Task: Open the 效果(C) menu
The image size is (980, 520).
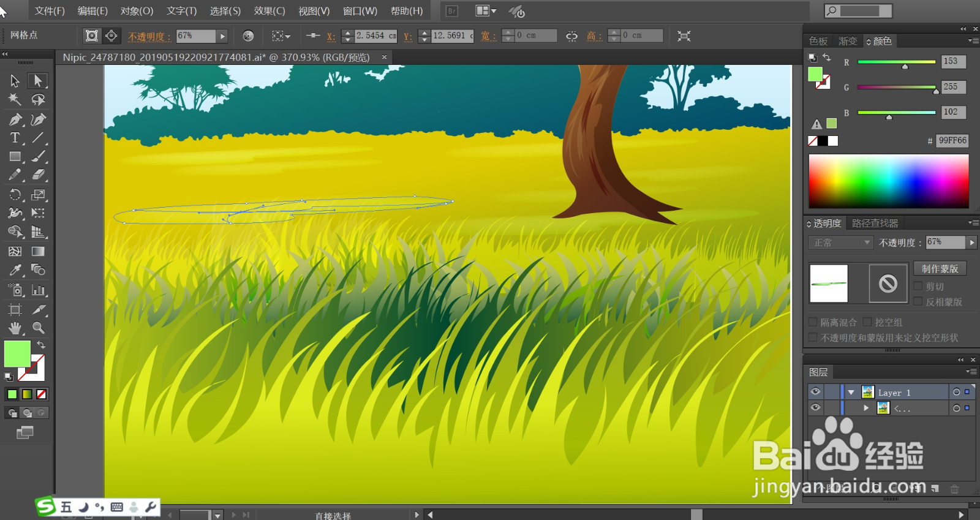Action: coord(269,11)
